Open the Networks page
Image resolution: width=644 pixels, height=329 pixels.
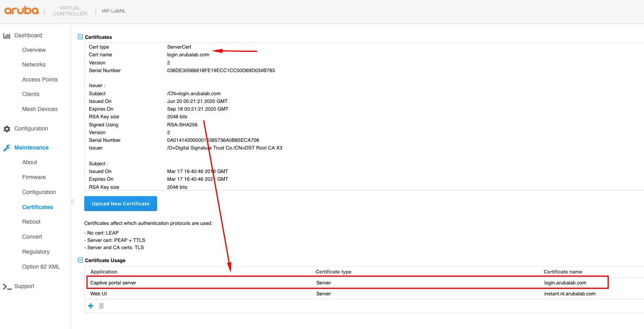34,64
